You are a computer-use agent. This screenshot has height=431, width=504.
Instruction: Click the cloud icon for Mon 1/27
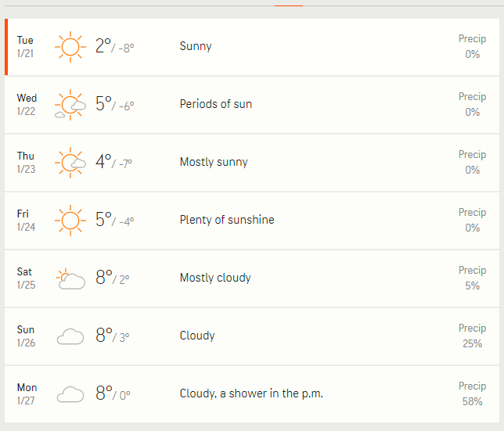(70, 394)
